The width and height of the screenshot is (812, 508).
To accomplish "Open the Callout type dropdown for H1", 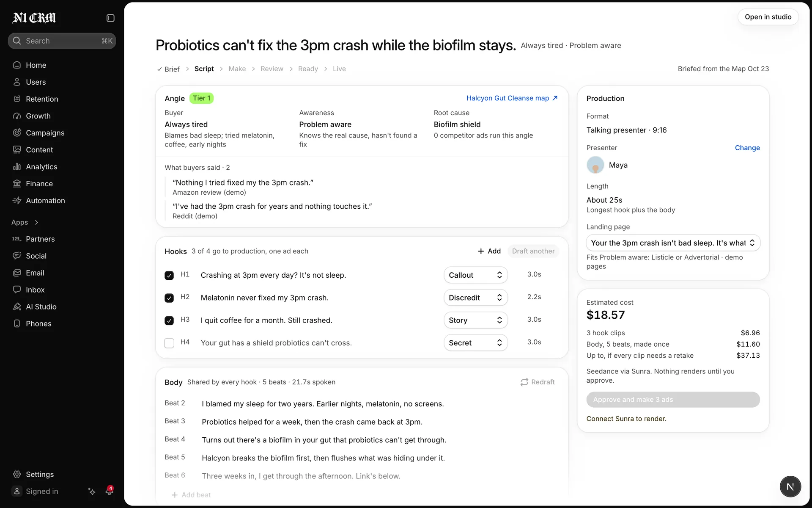I will tap(475, 275).
